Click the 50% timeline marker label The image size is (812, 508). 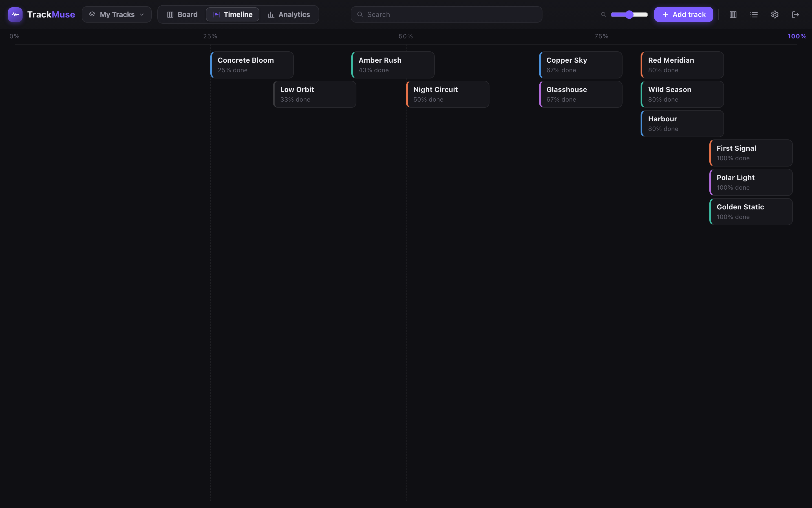[x=406, y=36]
